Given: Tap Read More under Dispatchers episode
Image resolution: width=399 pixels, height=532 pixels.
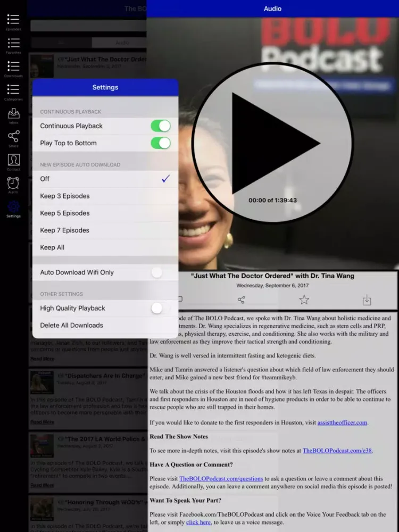Looking at the screenshot, I should (42, 422).
